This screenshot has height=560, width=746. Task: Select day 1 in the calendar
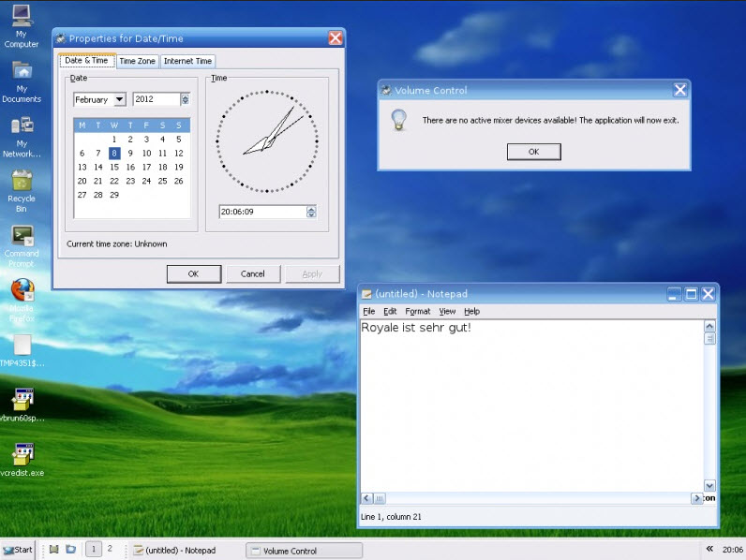(114, 140)
